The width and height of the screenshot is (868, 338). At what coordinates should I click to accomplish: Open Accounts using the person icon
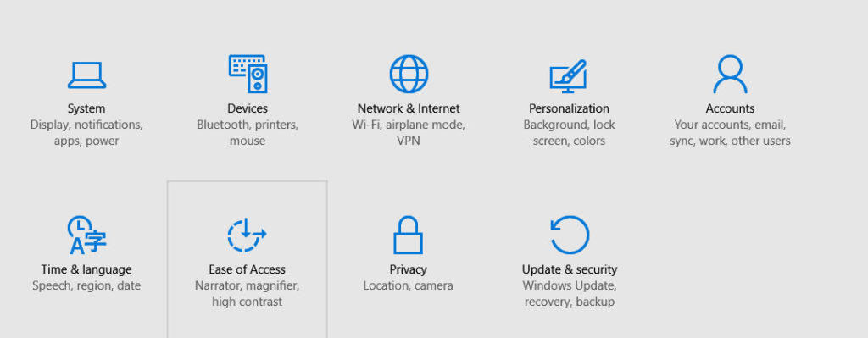click(730, 74)
